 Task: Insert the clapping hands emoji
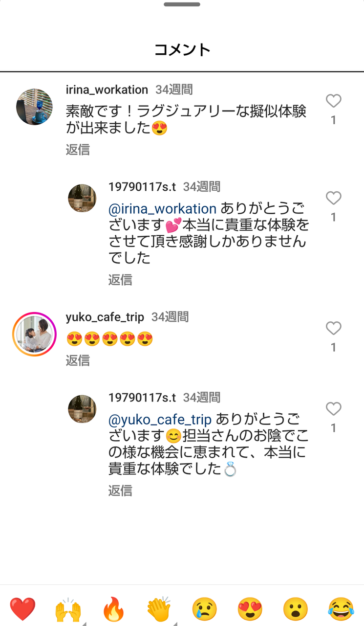(159, 609)
